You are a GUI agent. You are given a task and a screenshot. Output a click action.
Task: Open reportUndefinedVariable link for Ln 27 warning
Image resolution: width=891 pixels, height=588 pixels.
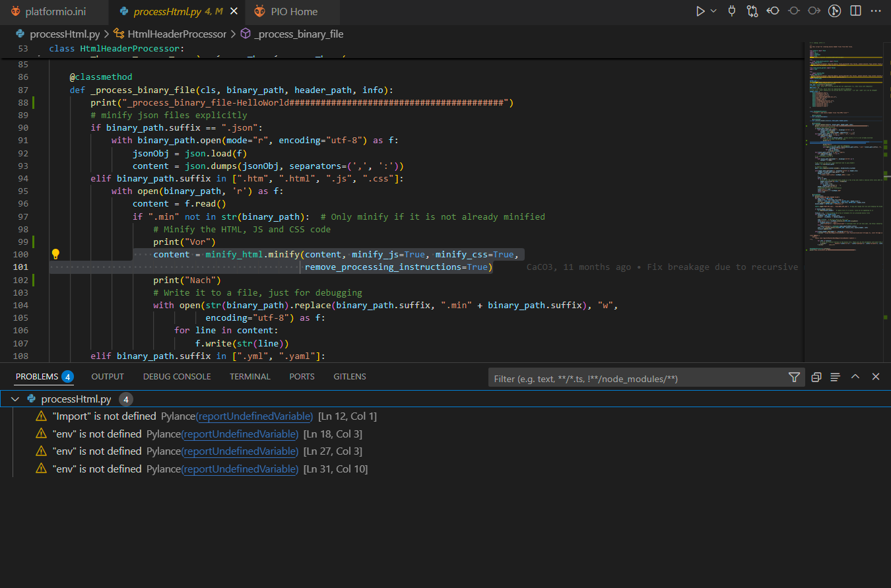pos(240,451)
